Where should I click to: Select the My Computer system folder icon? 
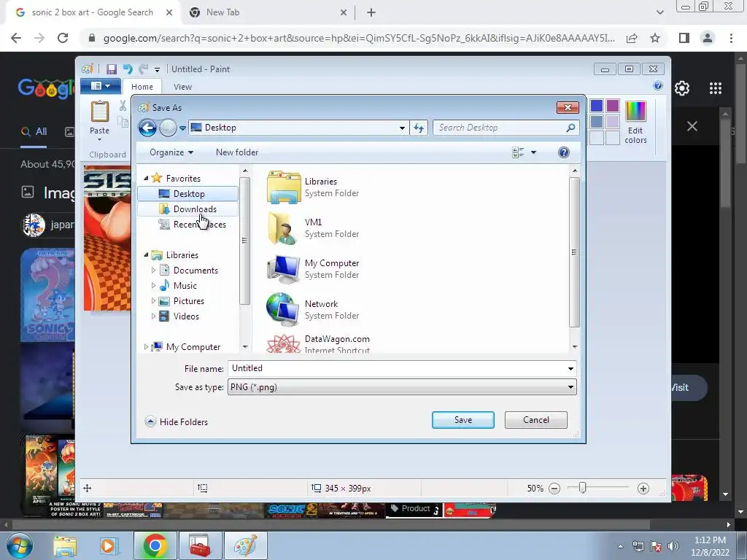(284, 269)
